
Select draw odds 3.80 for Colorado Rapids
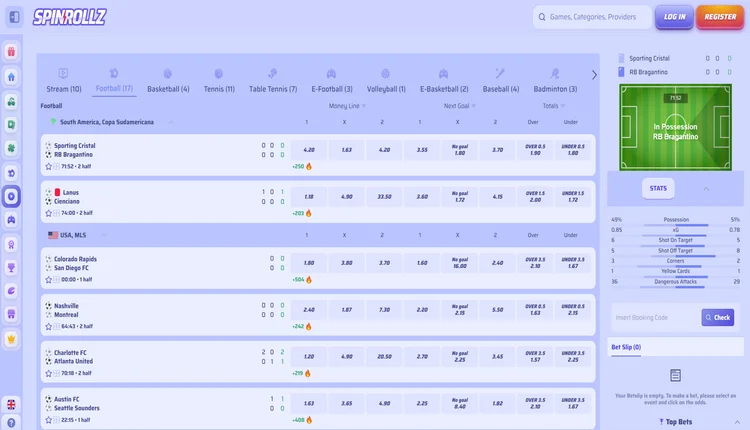click(347, 263)
